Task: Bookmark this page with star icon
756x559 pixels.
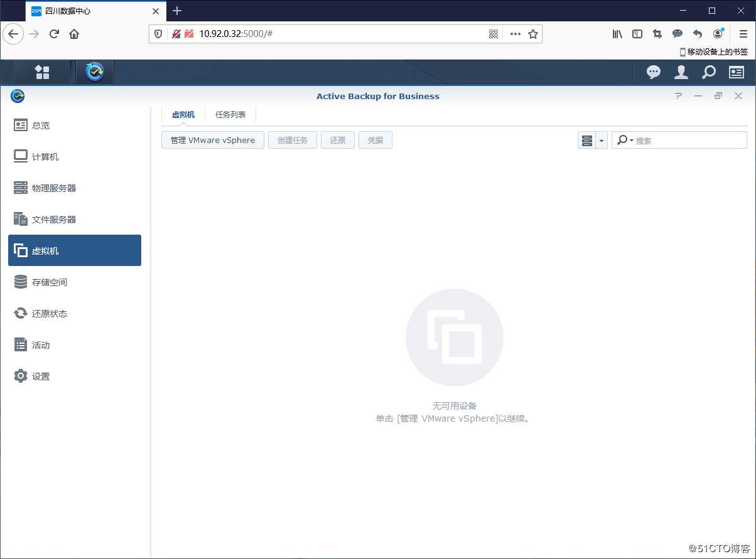Action: pos(533,34)
